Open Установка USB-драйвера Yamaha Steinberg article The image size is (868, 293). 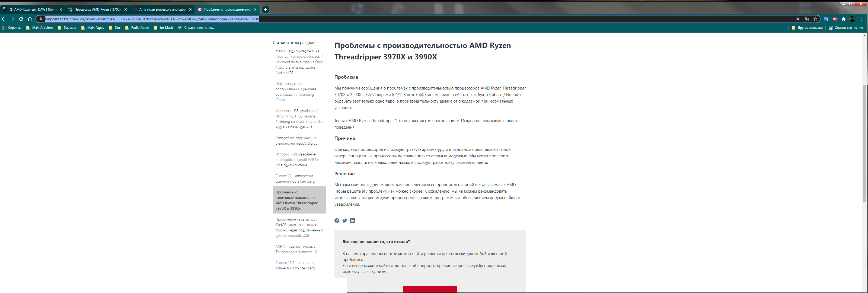pos(299,119)
